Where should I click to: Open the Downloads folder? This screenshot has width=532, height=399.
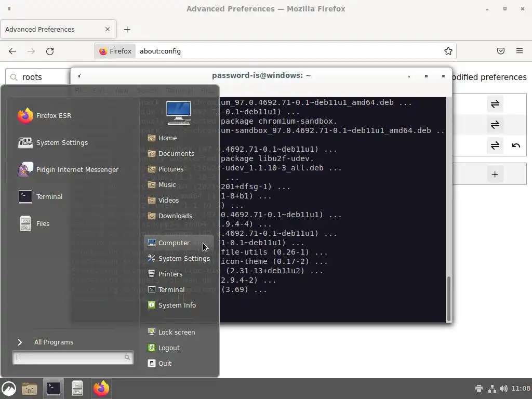tap(170, 216)
